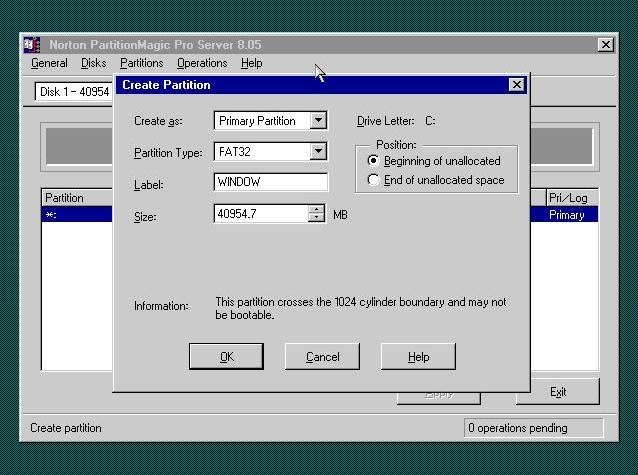This screenshot has height=475, width=638.
Task: Click the PartitionMagic app icon in title bar
Action: point(32,45)
